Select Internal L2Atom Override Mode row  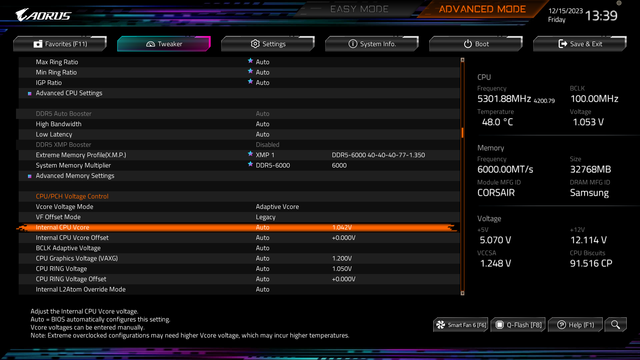239,289
